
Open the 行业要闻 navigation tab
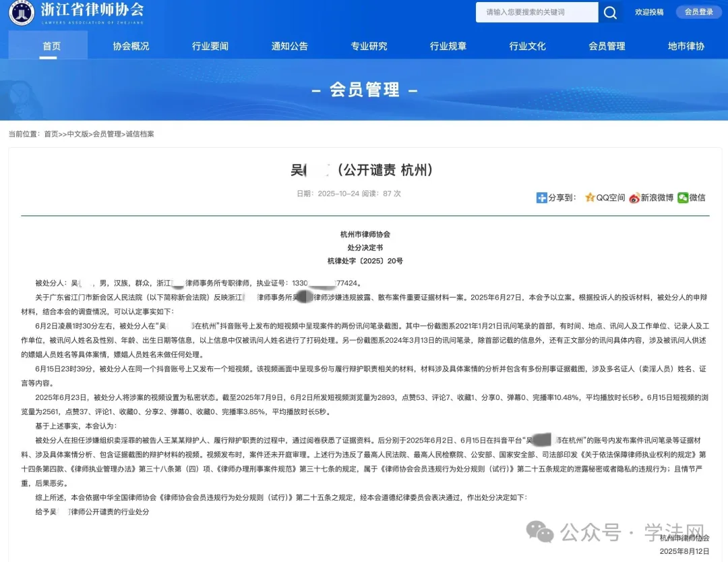click(x=210, y=46)
